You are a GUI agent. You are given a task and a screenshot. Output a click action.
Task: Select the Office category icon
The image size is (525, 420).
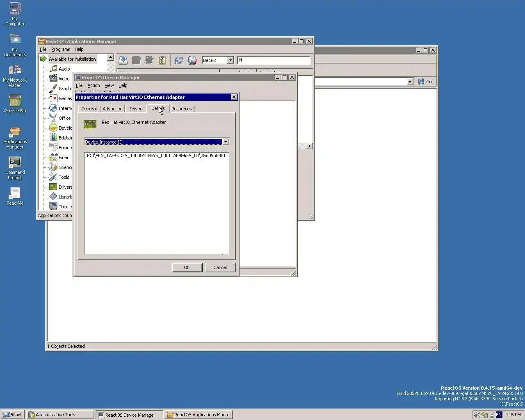pos(53,118)
